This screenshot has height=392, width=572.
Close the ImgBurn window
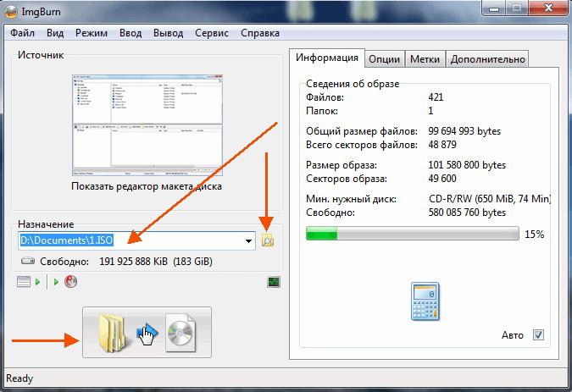click(x=548, y=8)
